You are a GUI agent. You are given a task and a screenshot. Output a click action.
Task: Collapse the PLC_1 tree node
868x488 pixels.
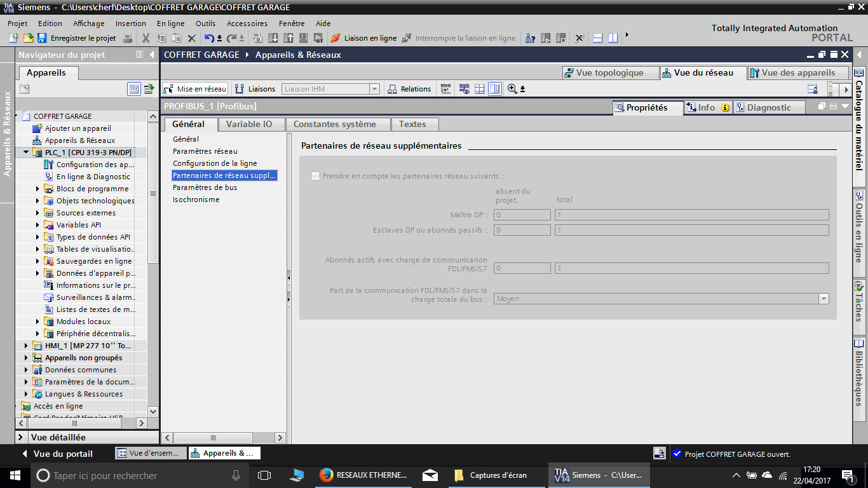(x=26, y=152)
